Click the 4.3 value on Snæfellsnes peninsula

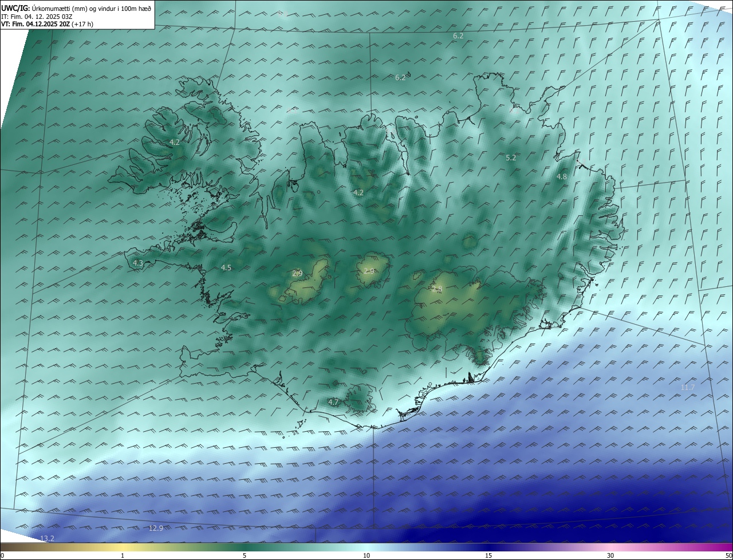(x=138, y=263)
